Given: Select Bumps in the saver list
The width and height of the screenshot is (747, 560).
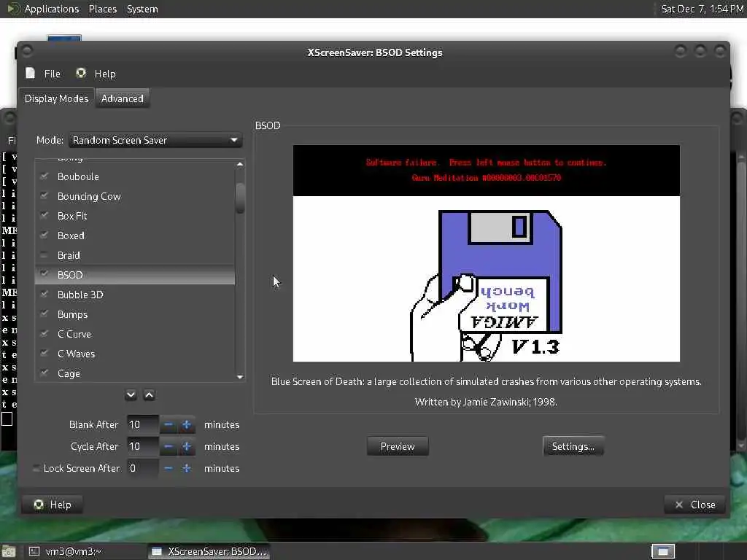Looking at the screenshot, I should click(72, 314).
